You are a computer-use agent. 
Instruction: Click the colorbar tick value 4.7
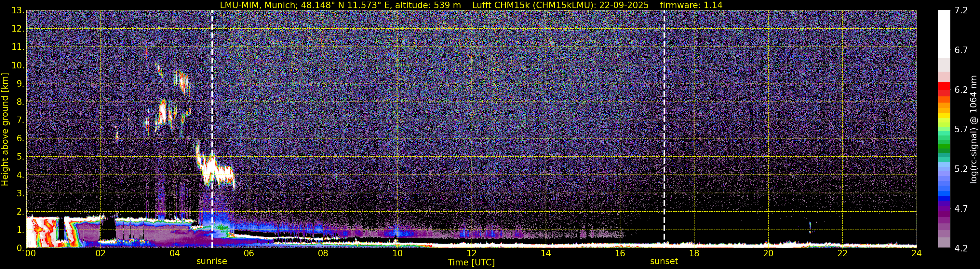pos(961,208)
